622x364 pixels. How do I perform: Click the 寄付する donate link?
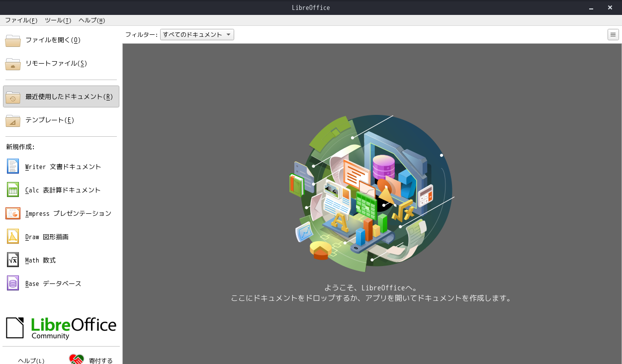pyautogui.click(x=101, y=360)
